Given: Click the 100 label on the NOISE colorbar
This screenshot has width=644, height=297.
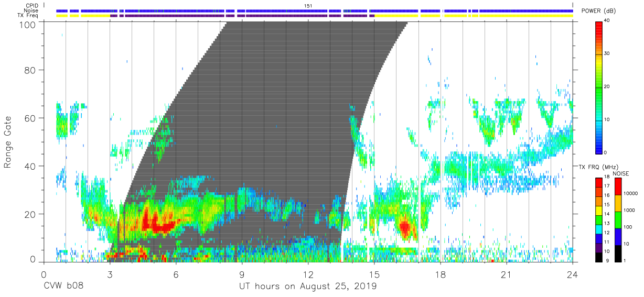Looking at the screenshot, I should coord(628,227).
